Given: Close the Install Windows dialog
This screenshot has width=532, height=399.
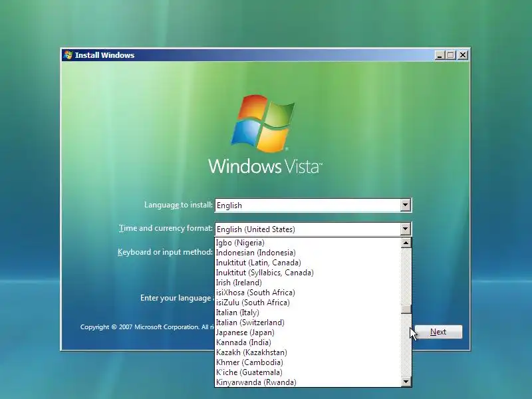Looking at the screenshot, I should click(x=463, y=55).
